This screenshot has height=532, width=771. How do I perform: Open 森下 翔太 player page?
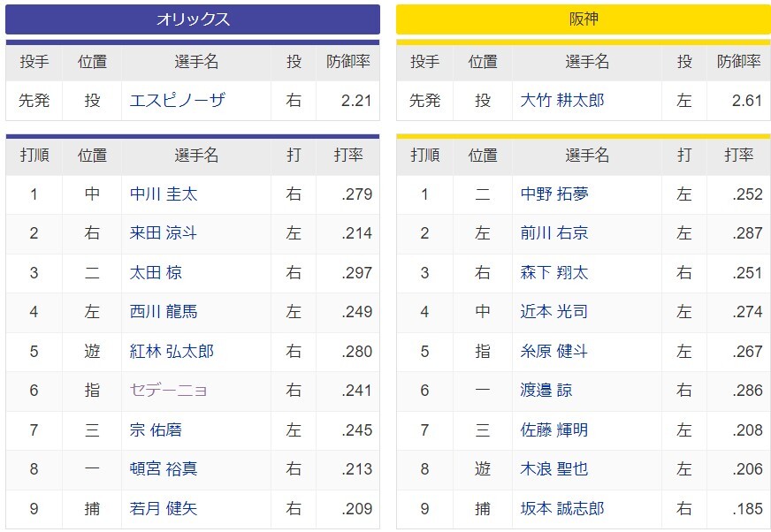coord(554,272)
